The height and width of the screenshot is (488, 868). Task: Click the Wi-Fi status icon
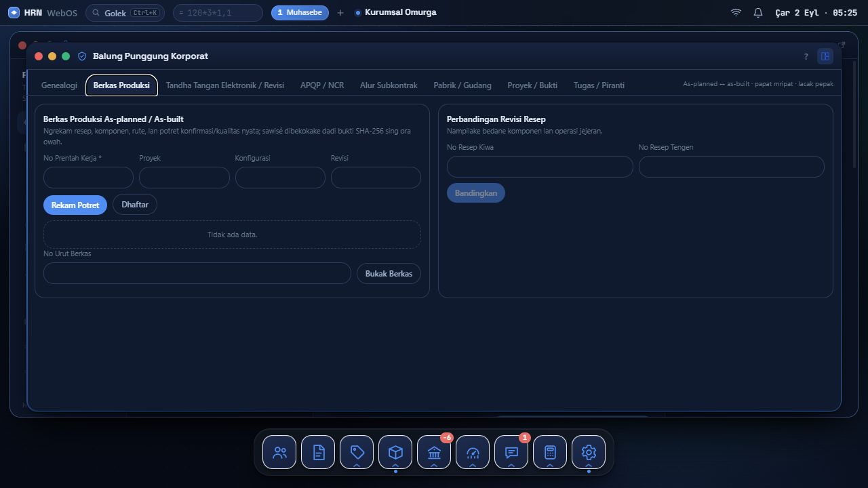coord(736,13)
